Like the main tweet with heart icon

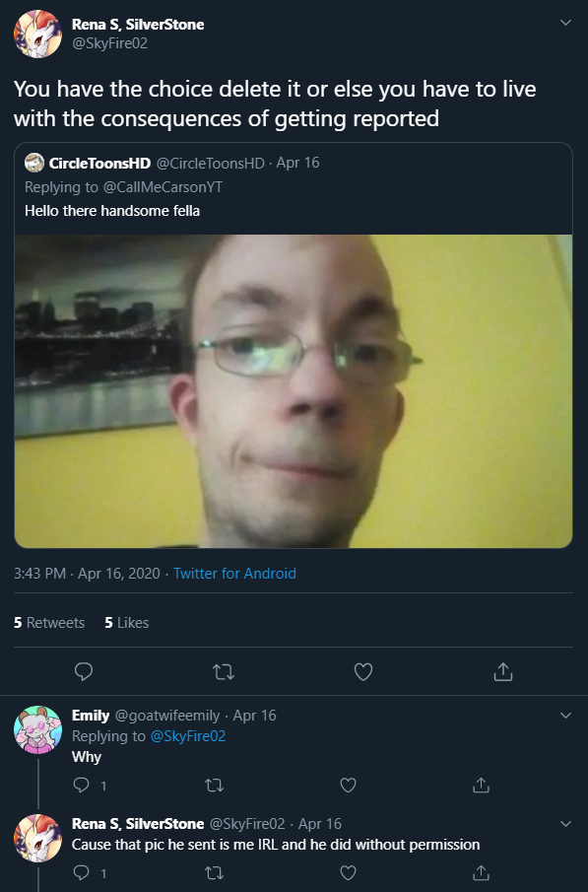pos(363,672)
